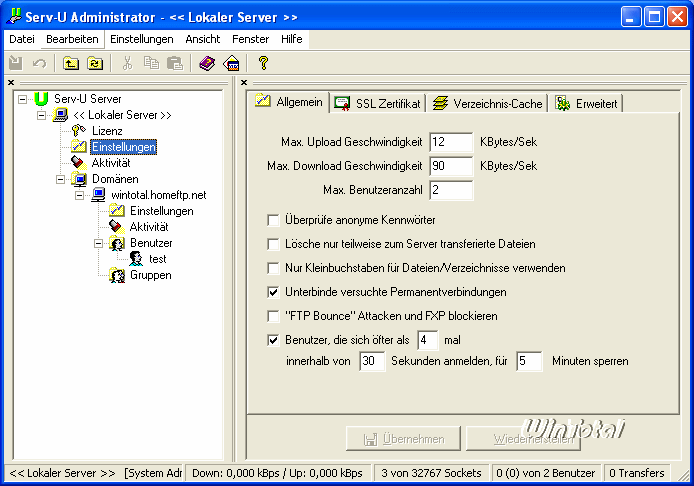Open the Hilfe menu

click(292, 39)
